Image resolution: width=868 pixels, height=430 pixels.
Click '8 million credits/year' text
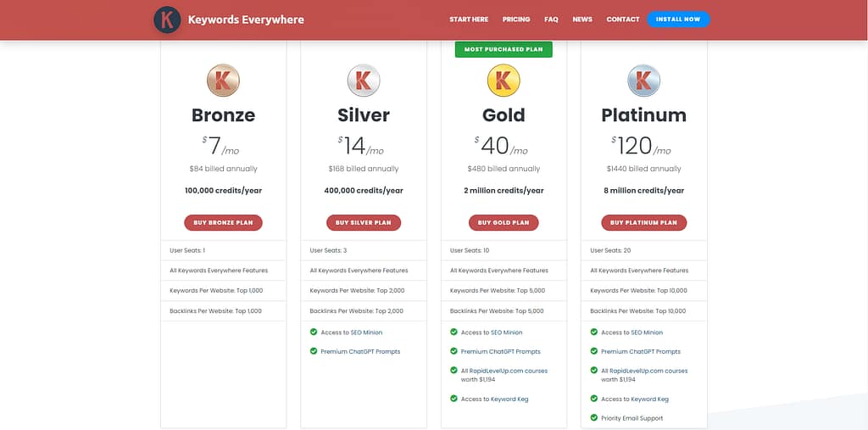[x=644, y=191]
